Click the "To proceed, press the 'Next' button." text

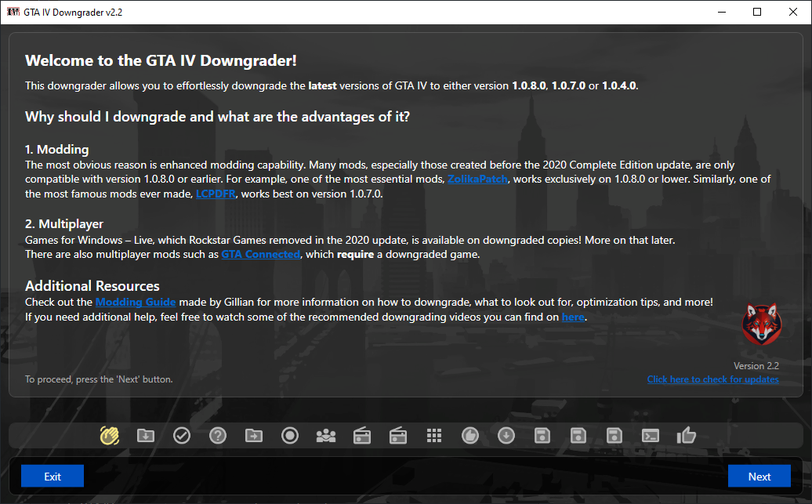click(x=99, y=379)
